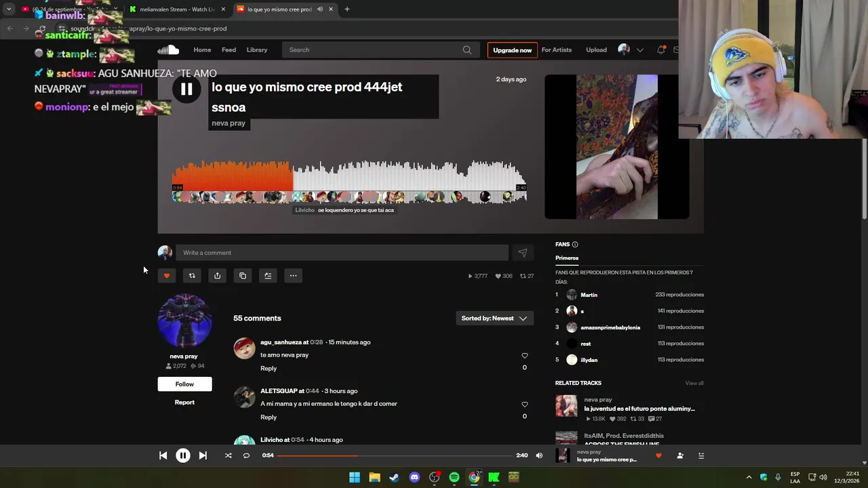Viewport: 868px width, 488px height.
Task: Open Home in SoundCloud navigation
Action: click(202, 49)
